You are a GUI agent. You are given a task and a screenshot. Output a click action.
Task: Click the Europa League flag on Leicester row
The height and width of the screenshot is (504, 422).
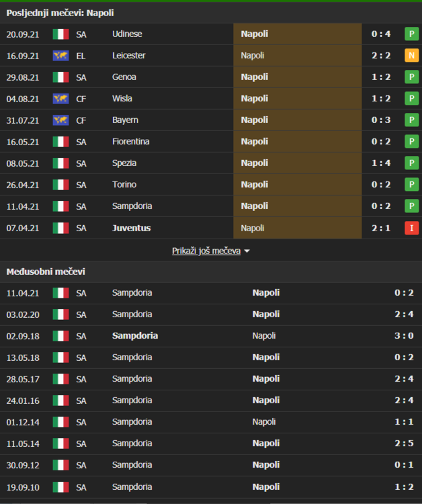click(61, 56)
